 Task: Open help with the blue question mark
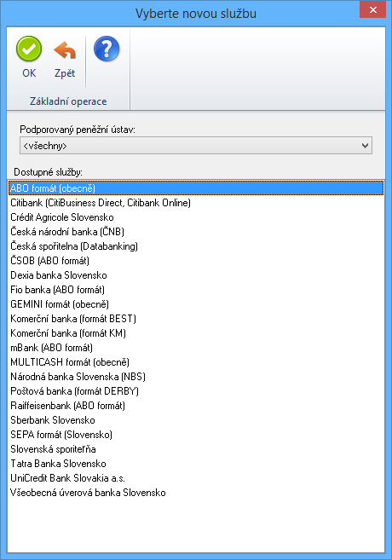pyautogui.click(x=107, y=49)
